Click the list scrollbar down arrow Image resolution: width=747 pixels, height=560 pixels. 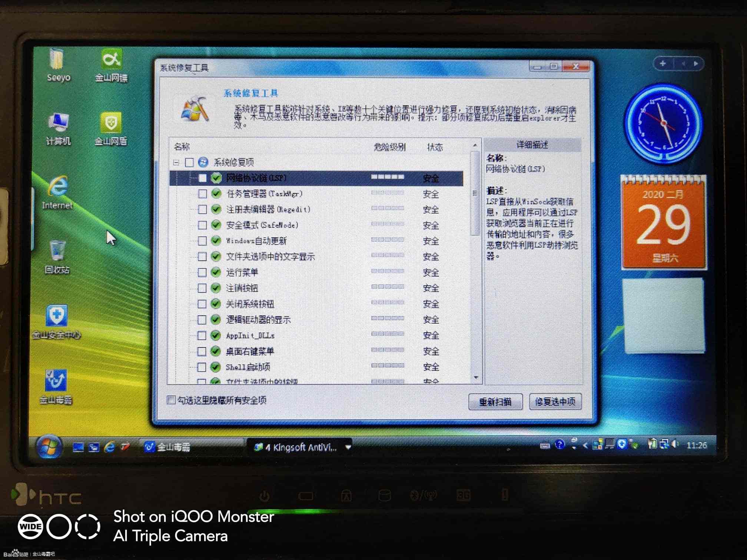click(475, 377)
